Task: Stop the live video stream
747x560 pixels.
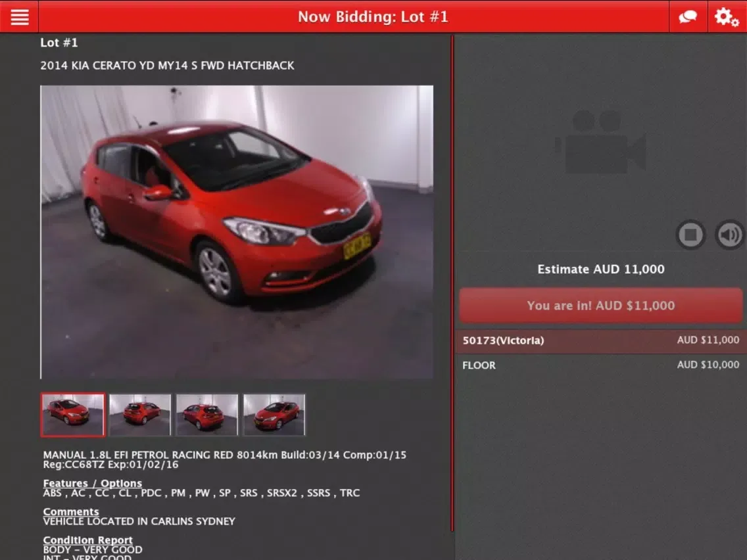Action: click(691, 234)
